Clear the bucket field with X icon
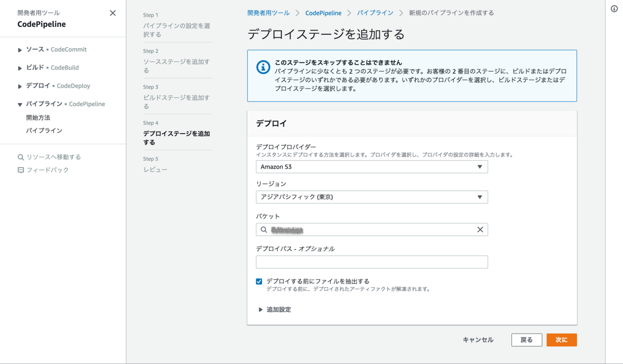 coord(480,230)
